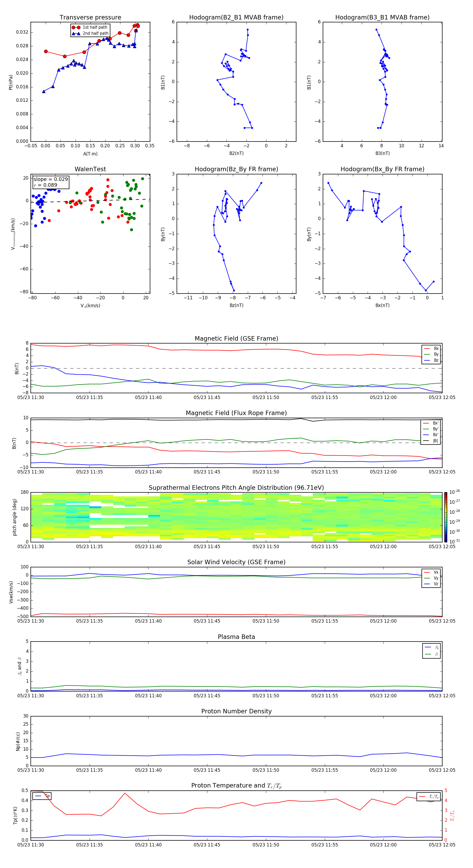Click the 'Bx(nT)' x-axis label
473x868 pixels.
pos(382,305)
